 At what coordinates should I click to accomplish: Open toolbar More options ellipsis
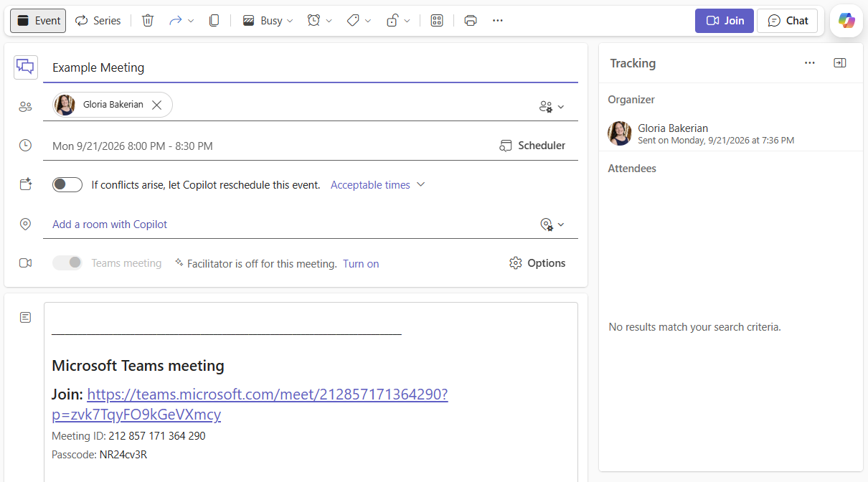498,21
